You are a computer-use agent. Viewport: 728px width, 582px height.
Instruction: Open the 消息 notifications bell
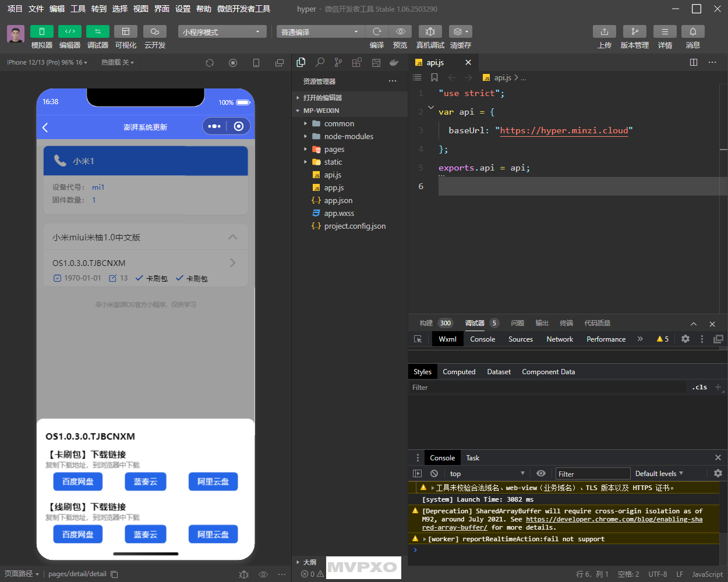(x=693, y=31)
